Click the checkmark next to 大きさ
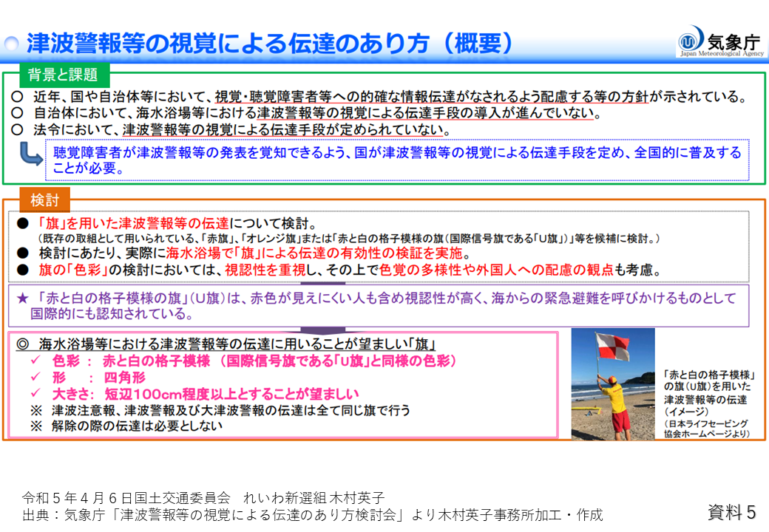 click(35, 394)
